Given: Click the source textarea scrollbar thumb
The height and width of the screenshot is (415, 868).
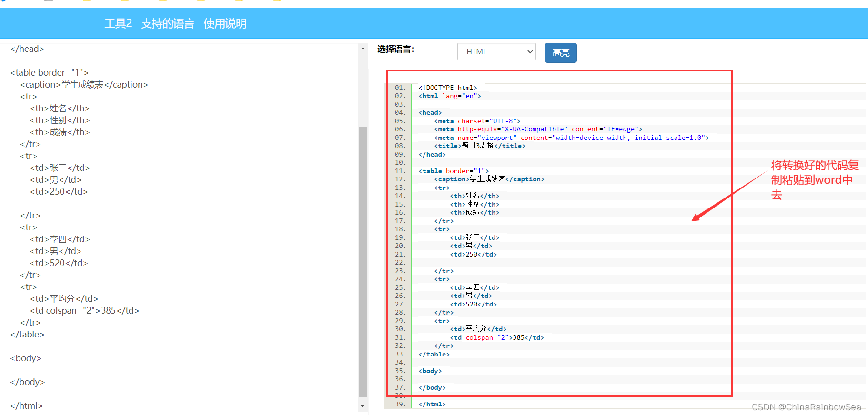Looking at the screenshot, I should coord(363,261).
